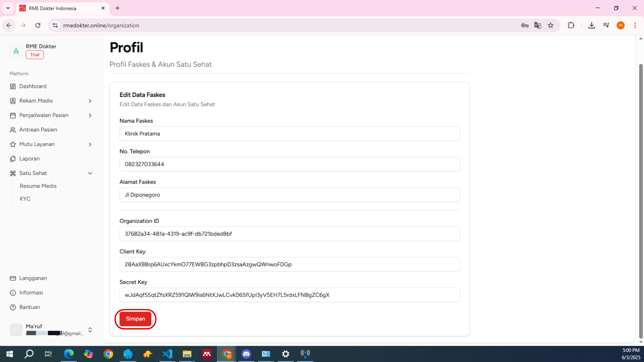Click the Informasi info icon
The height and width of the screenshot is (362, 644).
[x=13, y=293]
